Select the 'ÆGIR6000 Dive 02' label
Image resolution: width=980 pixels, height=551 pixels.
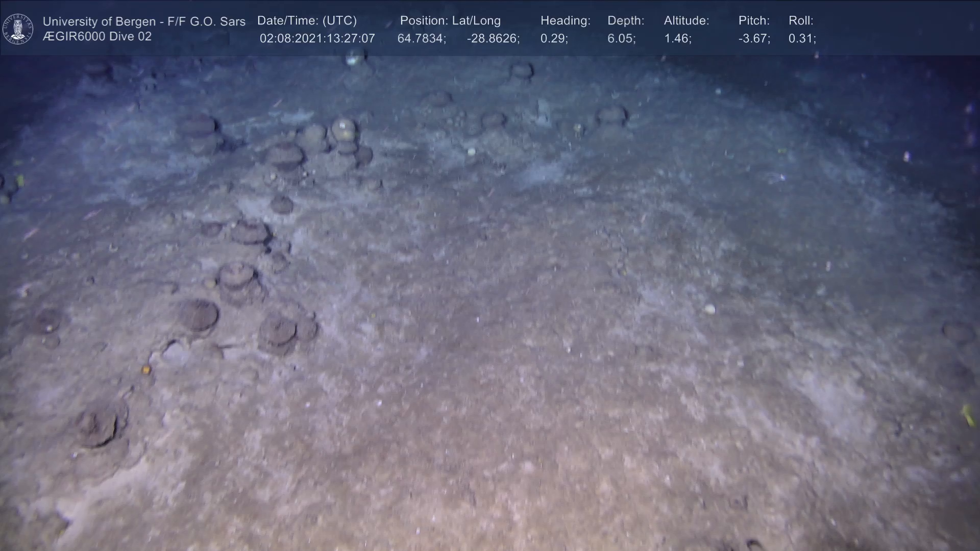(97, 37)
